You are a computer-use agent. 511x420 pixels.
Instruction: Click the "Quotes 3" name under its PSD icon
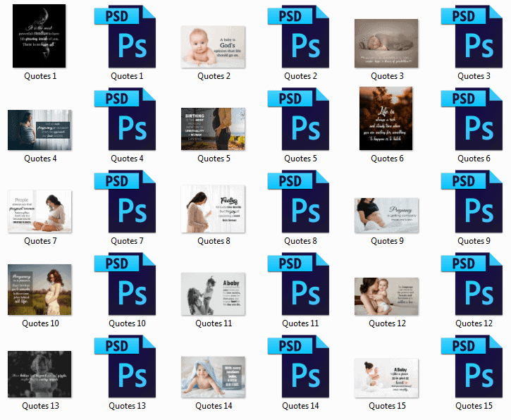474,76
